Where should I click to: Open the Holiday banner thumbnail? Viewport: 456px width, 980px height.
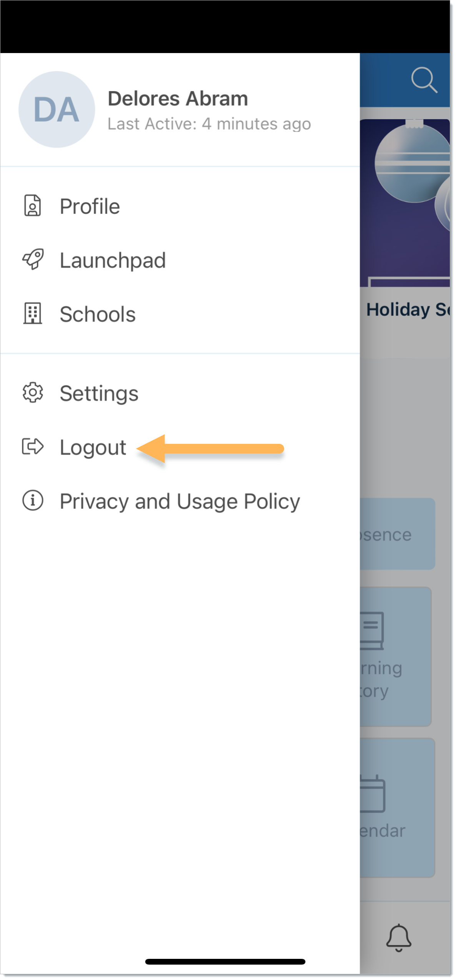pyautogui.click(x=405, y=203)
